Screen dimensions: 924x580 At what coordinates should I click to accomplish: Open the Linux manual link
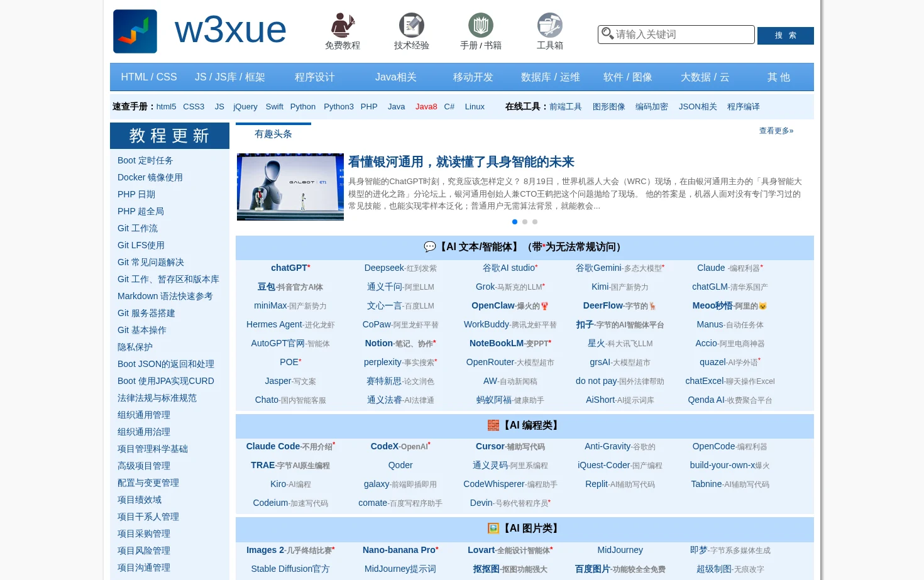(475, 107)
